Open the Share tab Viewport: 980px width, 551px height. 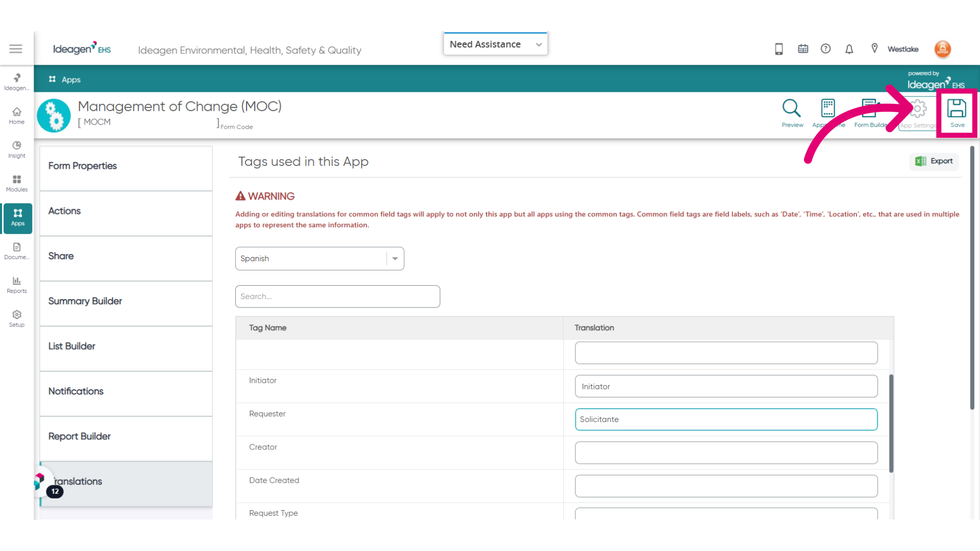click(x=126, y=259)
